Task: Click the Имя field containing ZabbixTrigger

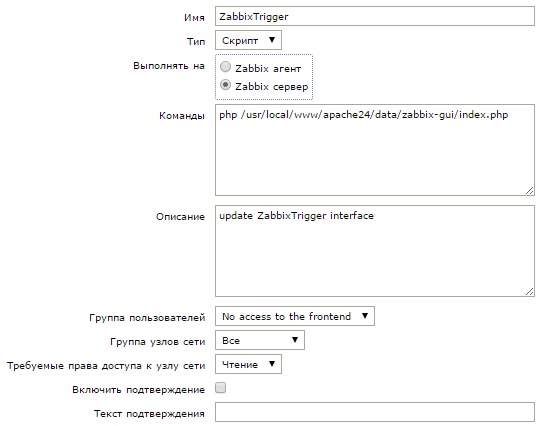Action: click(x=375, y=16)
